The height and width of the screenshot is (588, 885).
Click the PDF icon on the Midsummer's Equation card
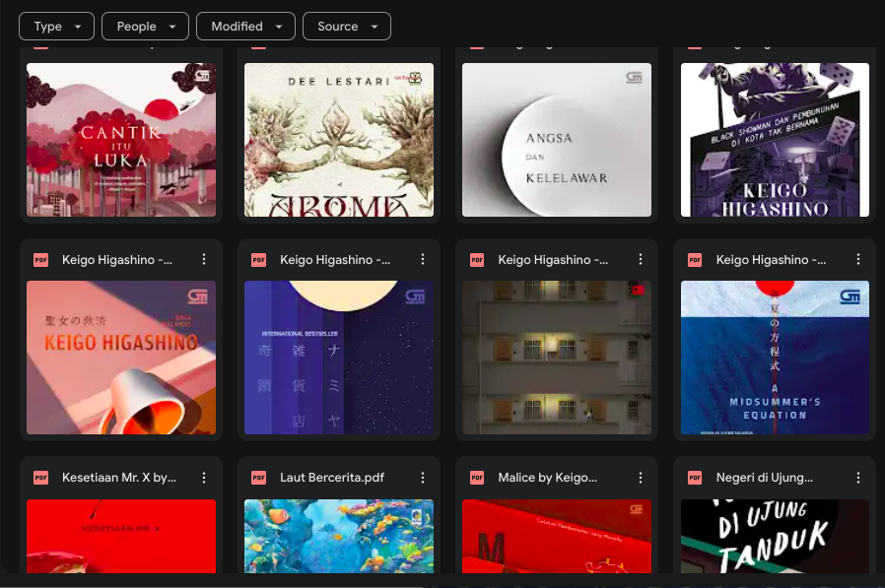point(695,260)
